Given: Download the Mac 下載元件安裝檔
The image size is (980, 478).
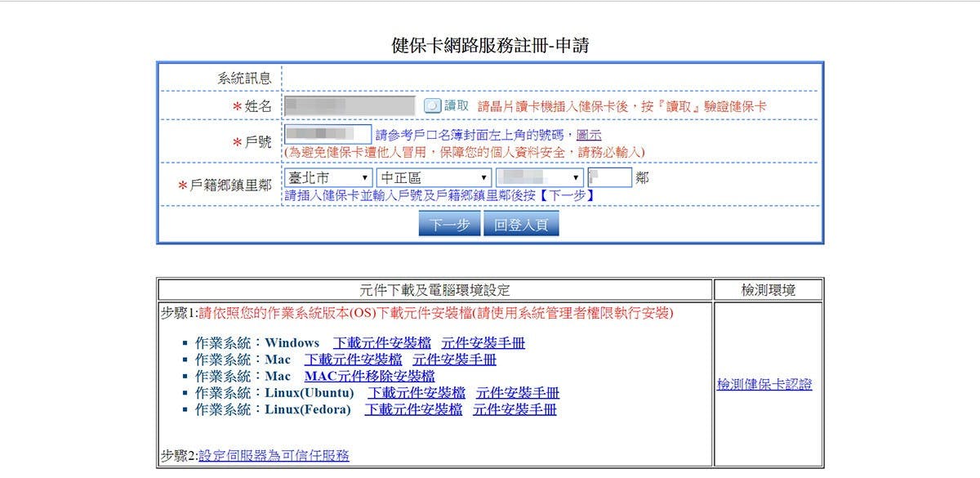Looking at the screenshot, I should [353, 359].
